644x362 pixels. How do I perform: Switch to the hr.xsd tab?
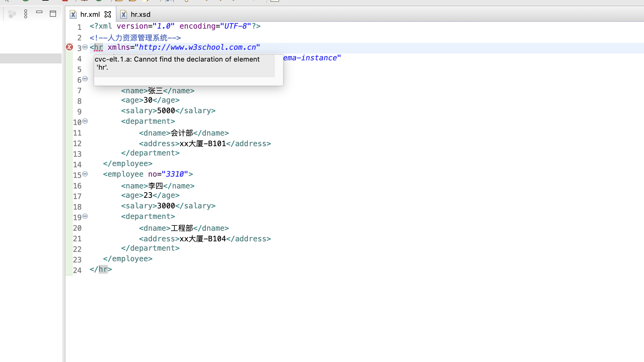tap(140, 14)
